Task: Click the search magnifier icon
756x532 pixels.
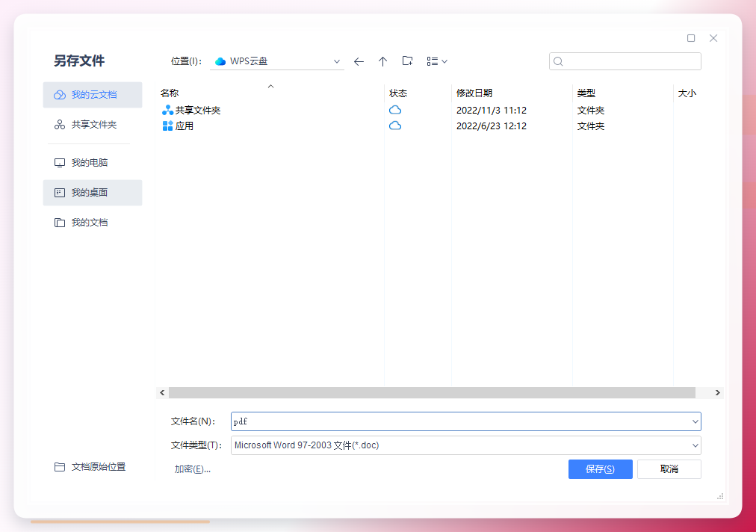Action: coord(558,61)
